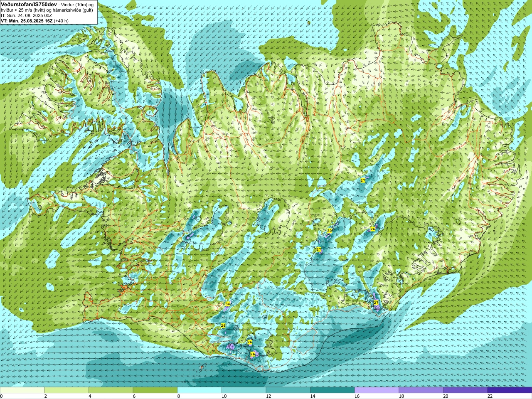Select the 16–18 m/s light lavender legend swatch
This screenshot has height=399, width=532.
click(377, 390)
